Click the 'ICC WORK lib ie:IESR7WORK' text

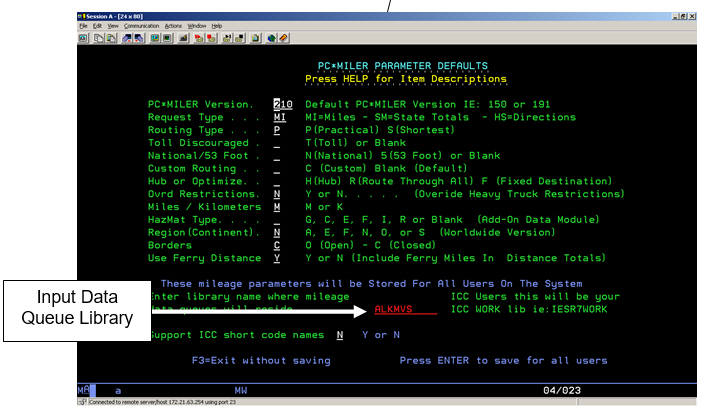tap(529, 309)
